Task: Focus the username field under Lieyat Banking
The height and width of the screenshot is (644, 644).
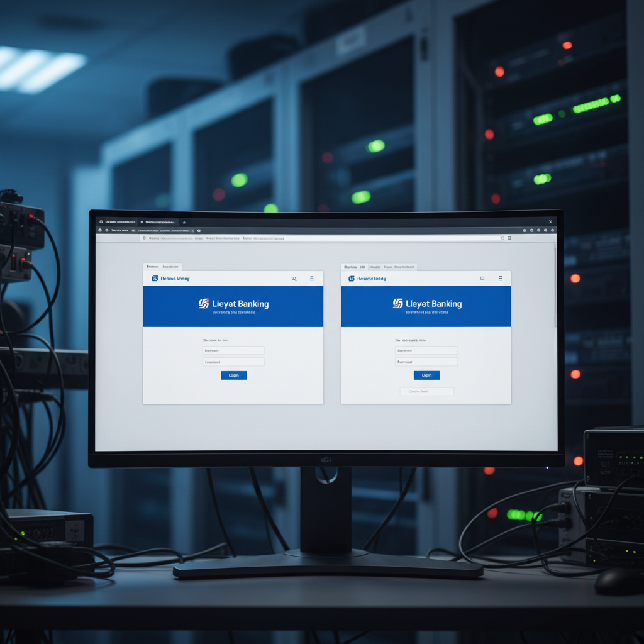Action: 233,350
